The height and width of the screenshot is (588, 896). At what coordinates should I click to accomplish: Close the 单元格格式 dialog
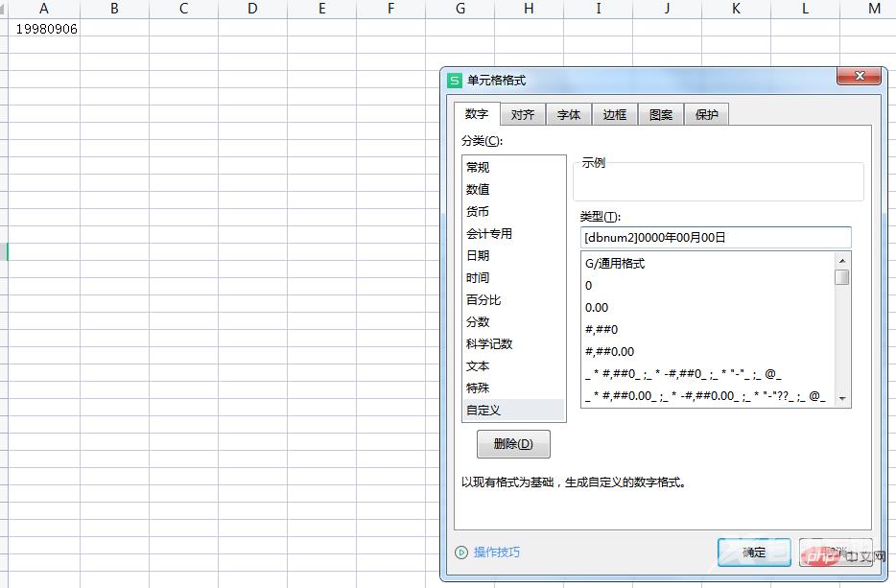point(859,78)
